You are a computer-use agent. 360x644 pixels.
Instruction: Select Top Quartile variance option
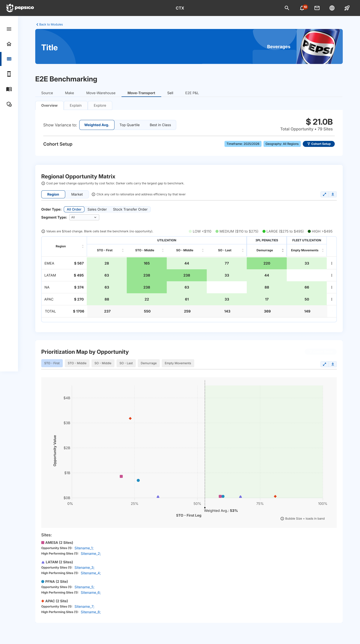coord(129,125)
